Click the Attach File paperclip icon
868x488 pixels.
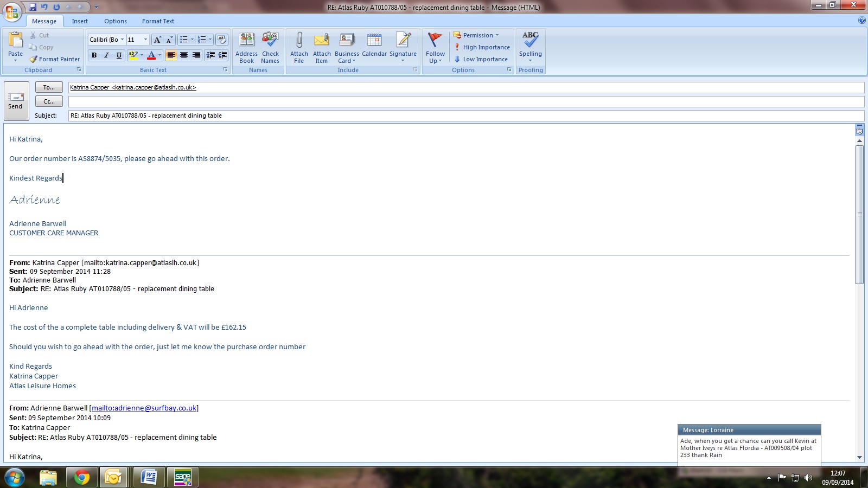tap(299, 40)
